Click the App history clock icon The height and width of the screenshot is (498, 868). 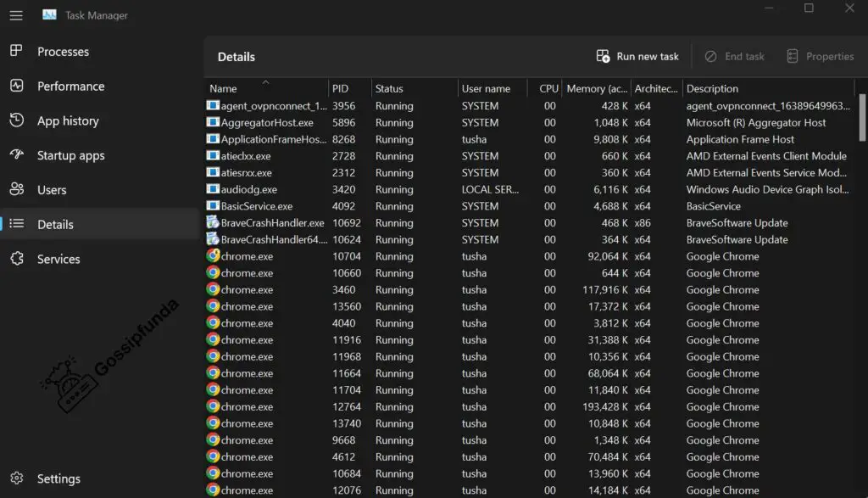17,120
